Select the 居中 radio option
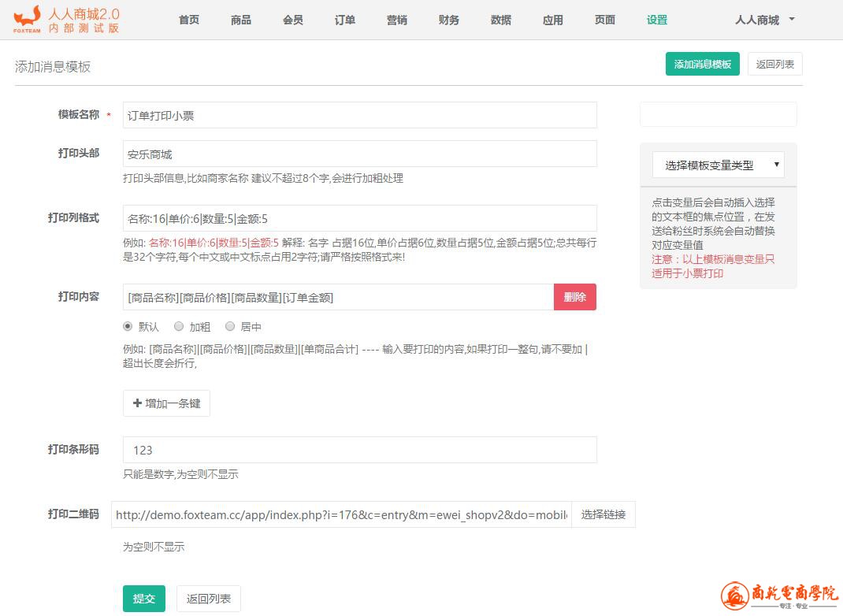The height and width of the screenshot is (616, 843). click(x=230, y=326)
